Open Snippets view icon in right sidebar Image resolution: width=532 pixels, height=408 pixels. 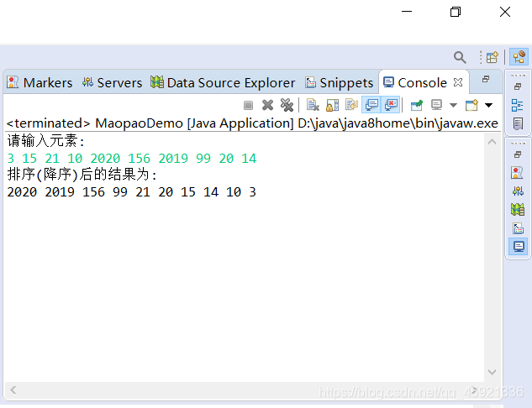(x=518, y=228)
